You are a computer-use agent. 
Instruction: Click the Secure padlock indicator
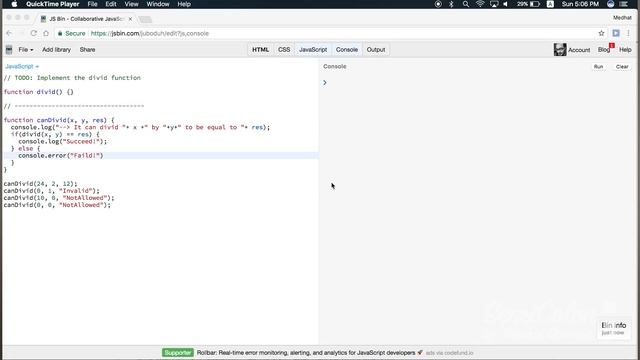click(x=71, y=33)
